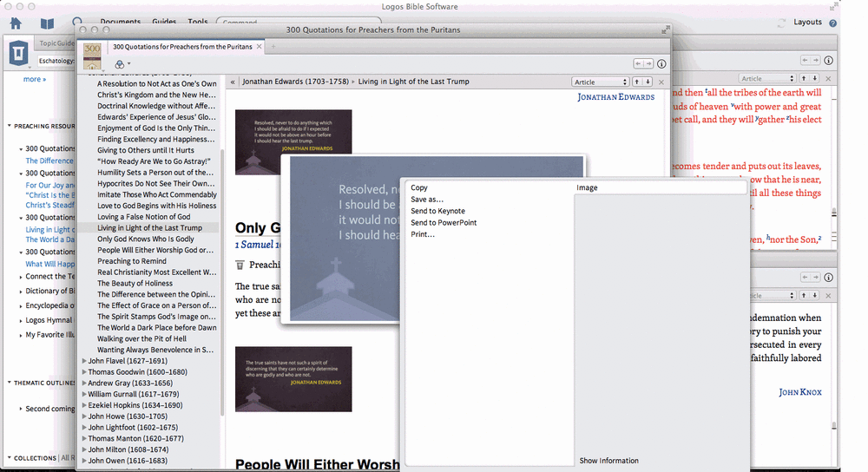Collapse the contents pane with double chevron
The width and height of the screenshot is (868, 472).
coord(233,82)
